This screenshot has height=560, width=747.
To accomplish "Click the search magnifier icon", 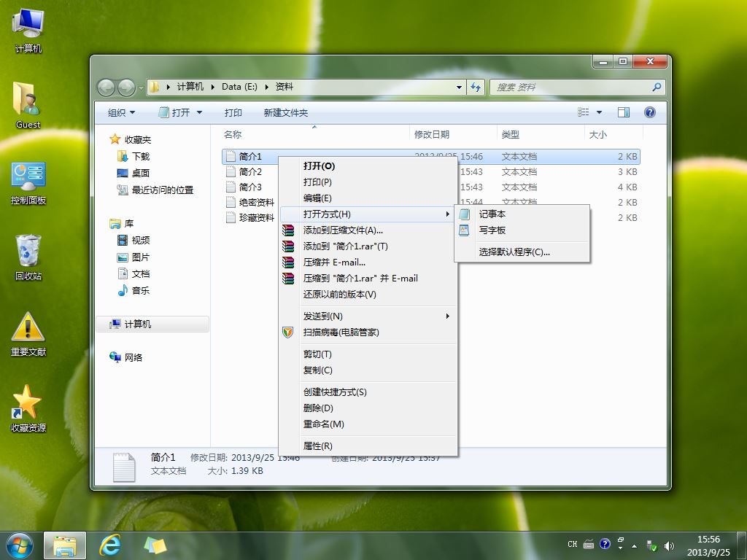I will (657, 87).
